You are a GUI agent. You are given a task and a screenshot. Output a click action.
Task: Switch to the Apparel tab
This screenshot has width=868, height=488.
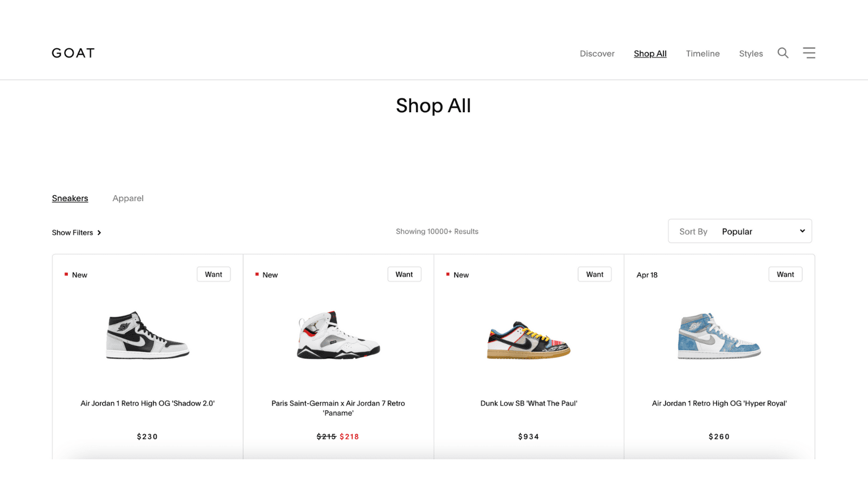(128, 198)
